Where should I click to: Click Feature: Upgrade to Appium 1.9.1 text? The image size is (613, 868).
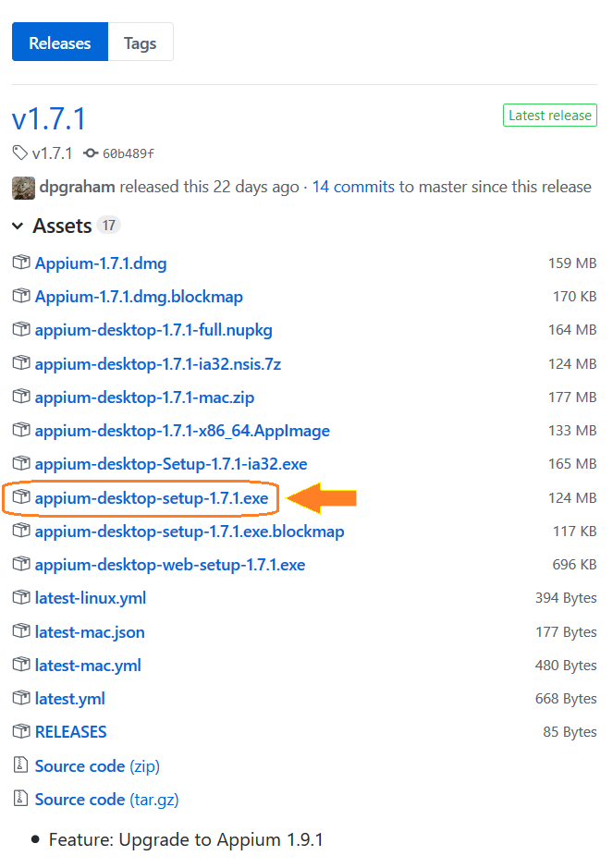(186, 839)
